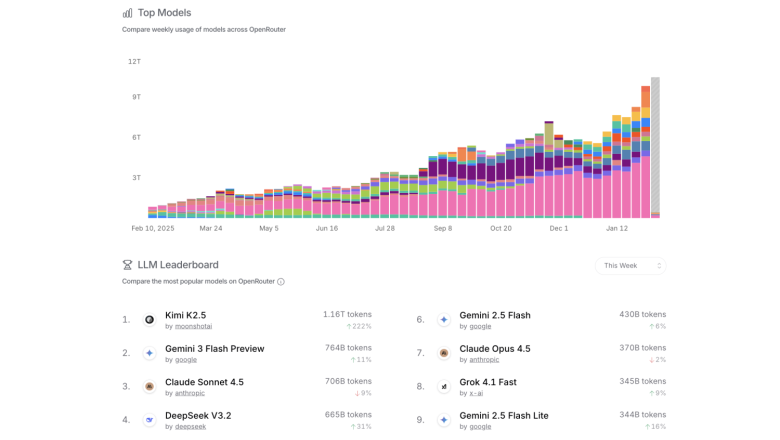This screenshot has width=780, height=440.
Task: Click the Gemini 2.5 Flash Lite icon
Action: [x=443, y=420]
